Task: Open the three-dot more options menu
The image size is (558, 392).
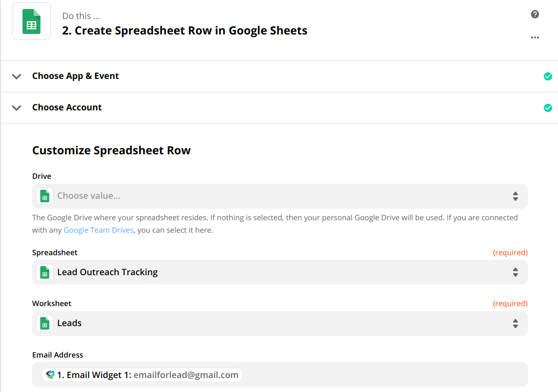Action: pyautogui.click(x=534, y=37)
